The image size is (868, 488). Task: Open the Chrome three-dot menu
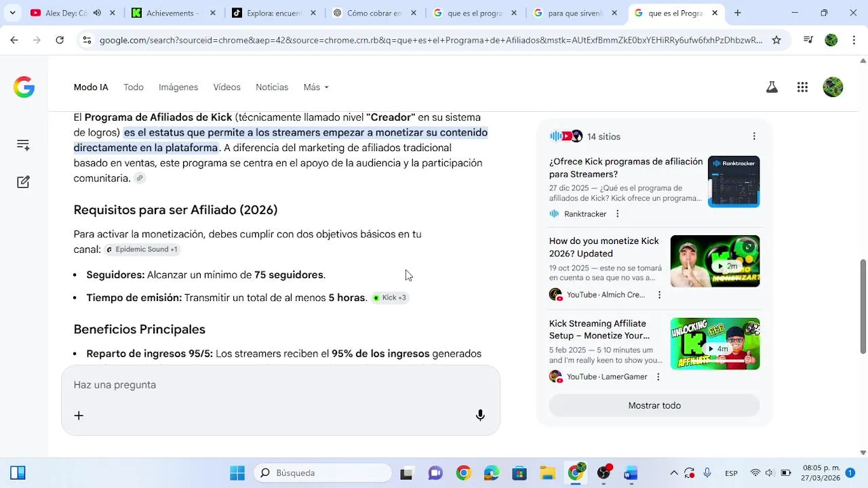tap(854, 40)
